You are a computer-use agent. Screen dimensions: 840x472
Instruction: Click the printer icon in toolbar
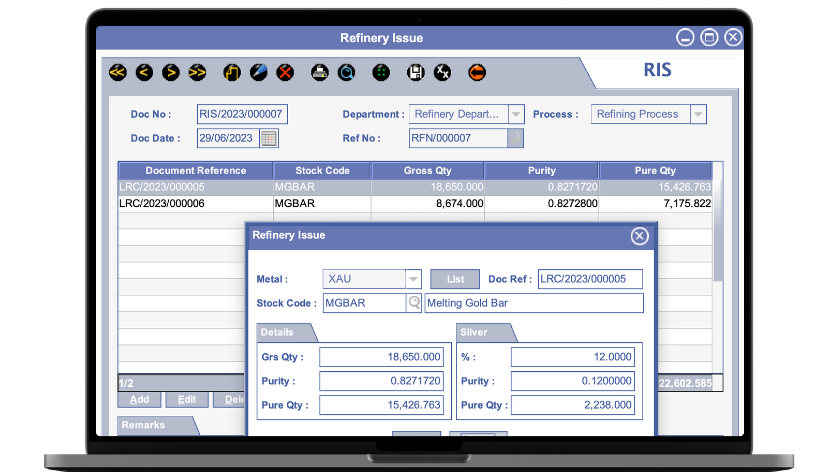320,72
